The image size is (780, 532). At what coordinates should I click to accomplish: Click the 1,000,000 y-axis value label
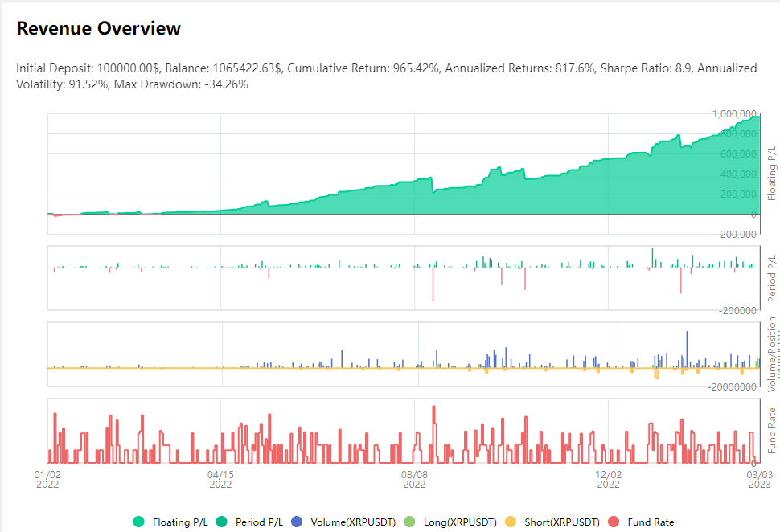click(x=734, y=114)
